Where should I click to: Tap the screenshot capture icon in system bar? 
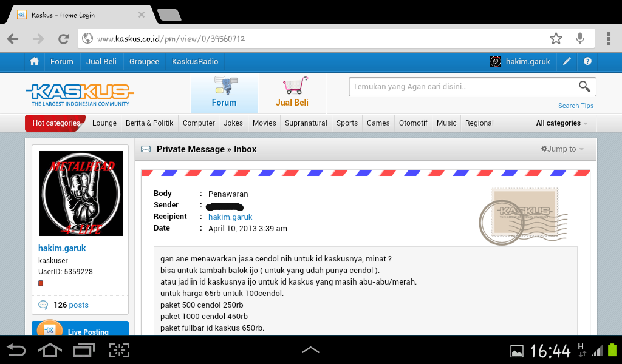click(x=120, y=350)
